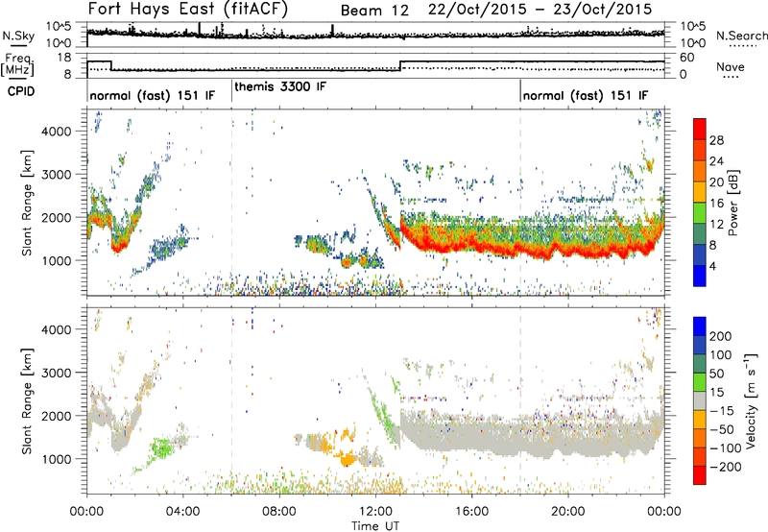Screen dimensions: 768x532
Task: Click the 'Power [dB]' color bar label
Action: [732, 204]
